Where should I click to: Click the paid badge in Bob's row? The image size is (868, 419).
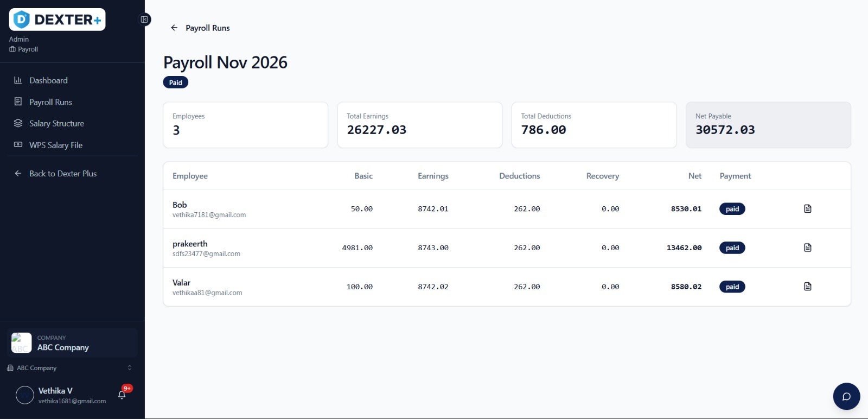click(732, 209)
